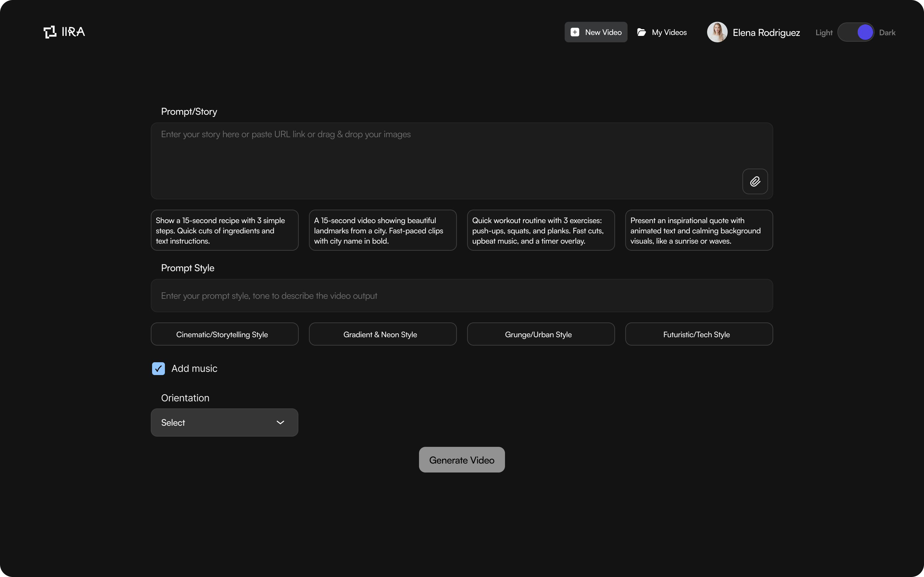Choose the Gradient & Neon Style preset
924x577 pixels.
tap(382, 334)
